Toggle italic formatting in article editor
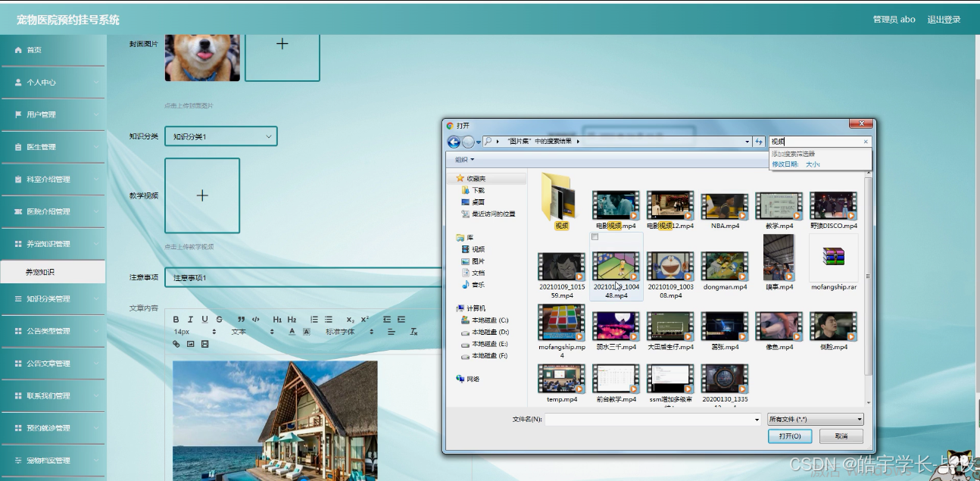 pos(191,320)
